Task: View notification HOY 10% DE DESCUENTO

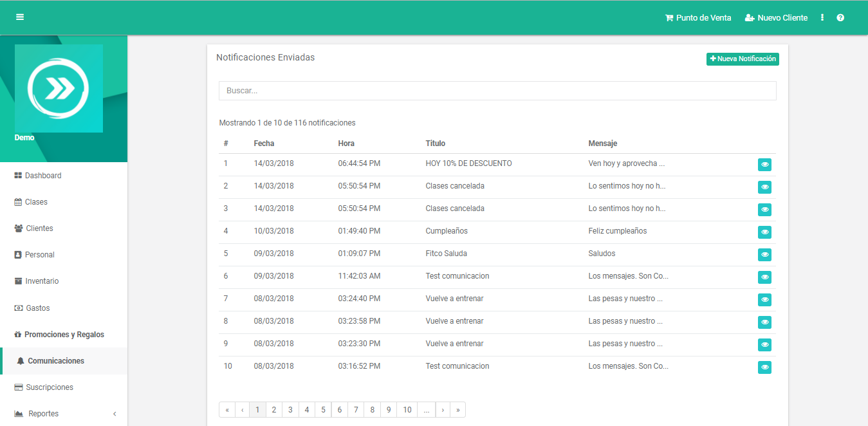Action: coord(764,165)
